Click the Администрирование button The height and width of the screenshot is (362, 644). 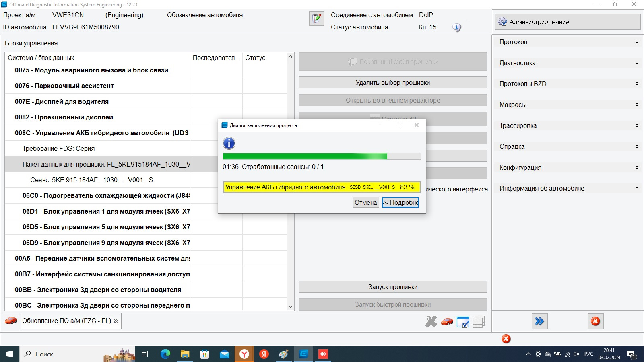tap(568, 22)
